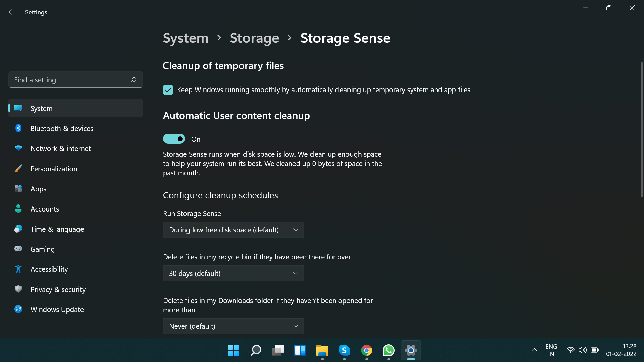This screenshot has width=644, height=362.
Task: Click the search magnifier in Find a setting
Action: click(133, 80)
